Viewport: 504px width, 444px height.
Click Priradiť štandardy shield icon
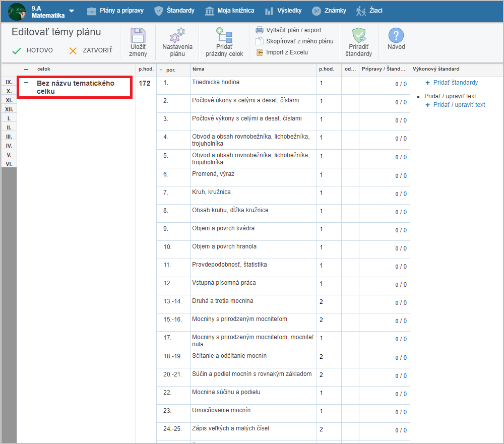[360, 36]
